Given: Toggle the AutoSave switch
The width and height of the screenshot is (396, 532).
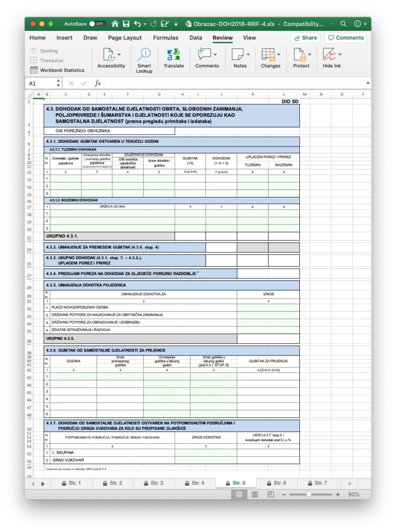Looking at the screenshot, I should [97, 24].
